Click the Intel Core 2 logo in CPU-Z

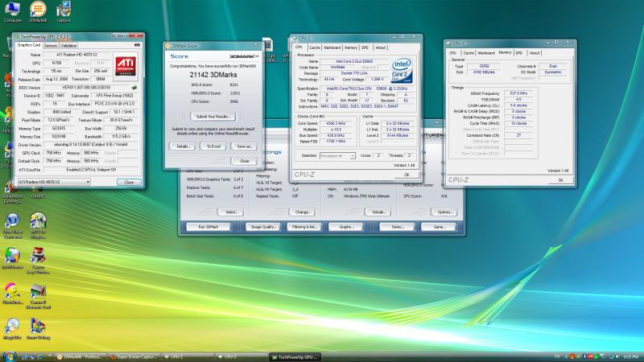pyautogui.click(x=401, y=70)
